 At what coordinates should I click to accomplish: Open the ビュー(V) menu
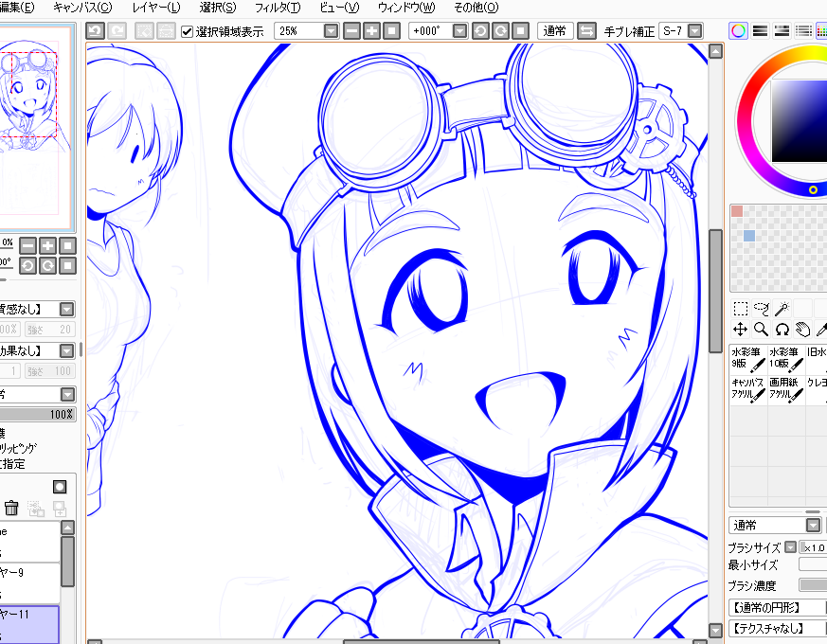(x=339, y=8)
